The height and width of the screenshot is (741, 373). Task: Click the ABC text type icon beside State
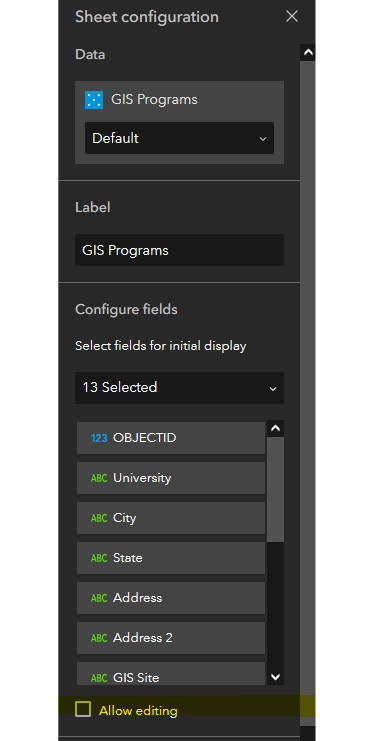(99, 558)
